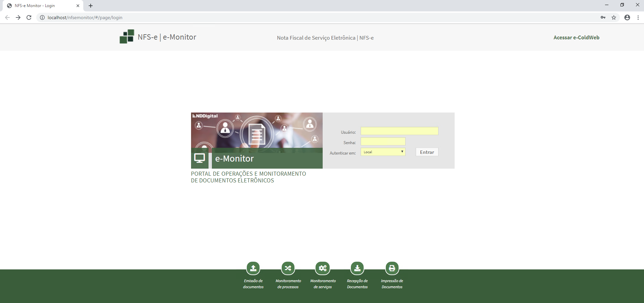Open the browser profile avatar icon
644x303 pixels.
(x=627, y=17)
